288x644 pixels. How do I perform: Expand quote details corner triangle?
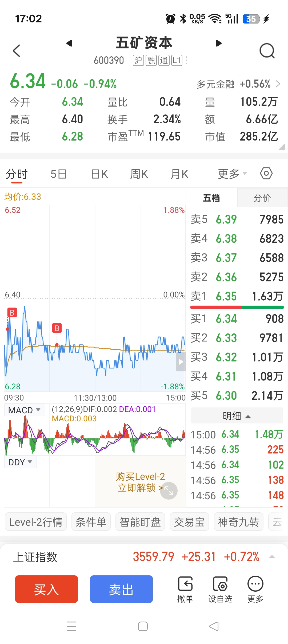[282, 147]
